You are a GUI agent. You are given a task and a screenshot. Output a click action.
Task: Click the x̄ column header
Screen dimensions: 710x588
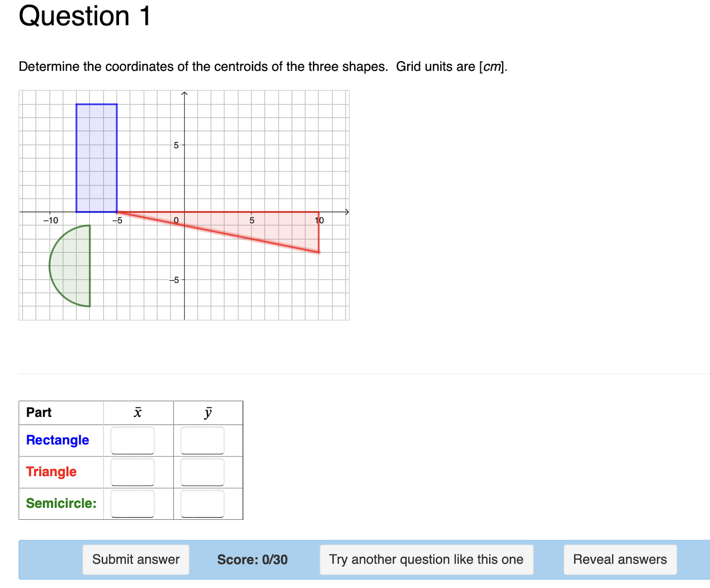[137, 412]
